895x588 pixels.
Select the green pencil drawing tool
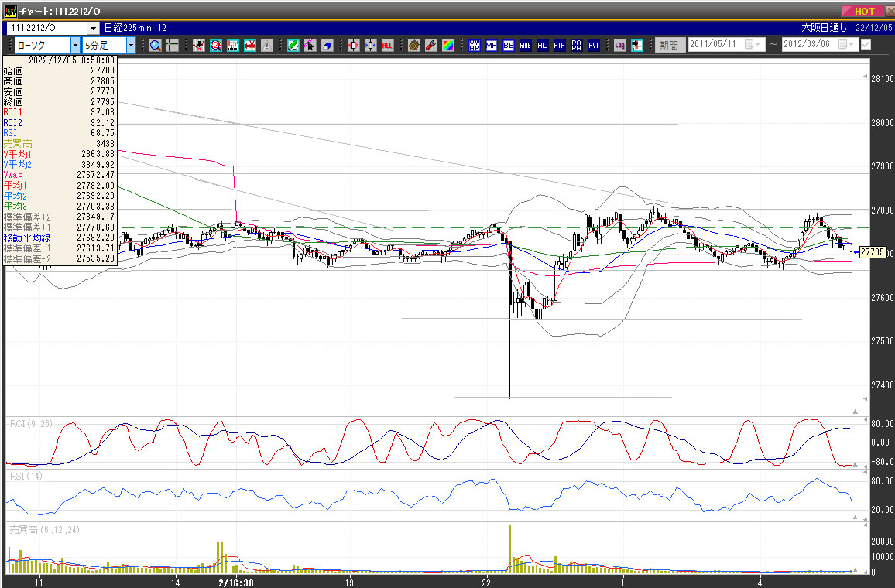coord(293,46)
